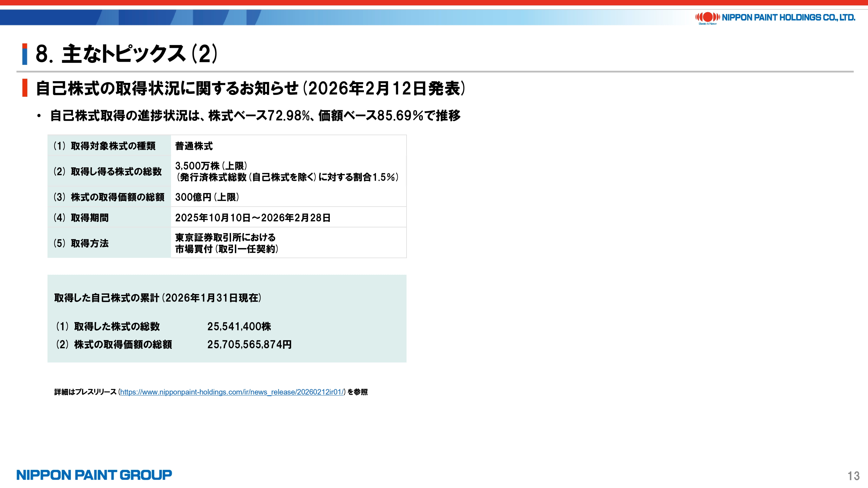Image resolution: width=868 pixels, height=488 pixels.
Task: Click the 取得した自己株式の累計 heading text
Action: point(158,298)
